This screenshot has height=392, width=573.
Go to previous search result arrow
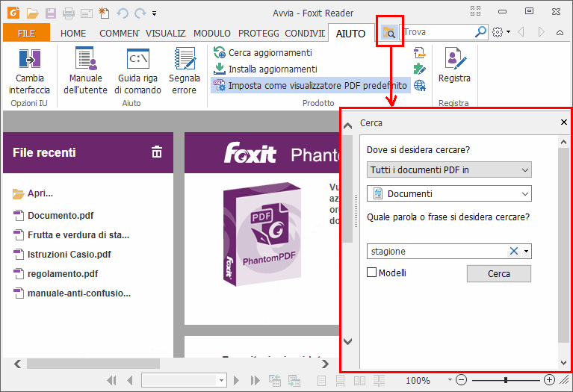pyautogui.click(x=521, y=32)
